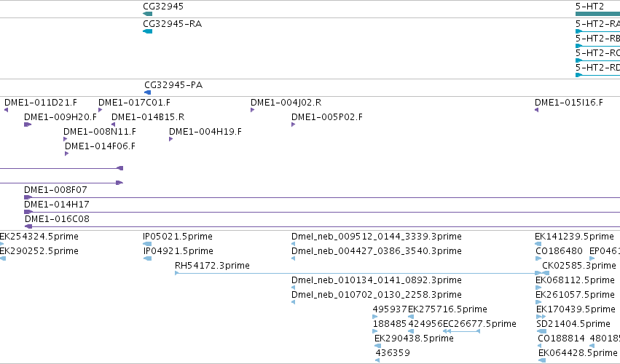Image resolution: width=620 pixels, height=364 pixels.
Task: Click the arrowhead below DME1-015I16.F
Action: pos(536,110)
